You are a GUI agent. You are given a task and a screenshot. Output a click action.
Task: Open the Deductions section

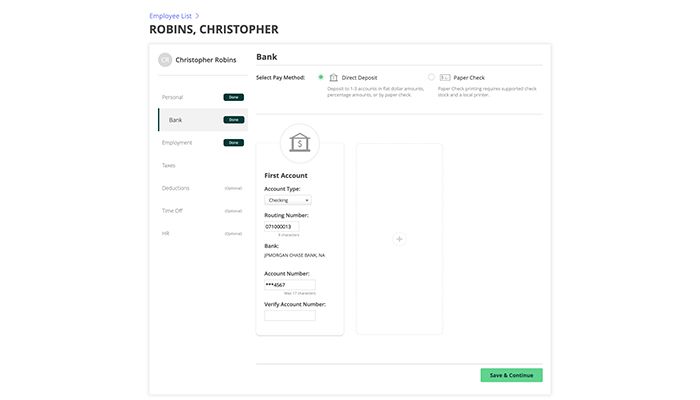coord(175,188)
